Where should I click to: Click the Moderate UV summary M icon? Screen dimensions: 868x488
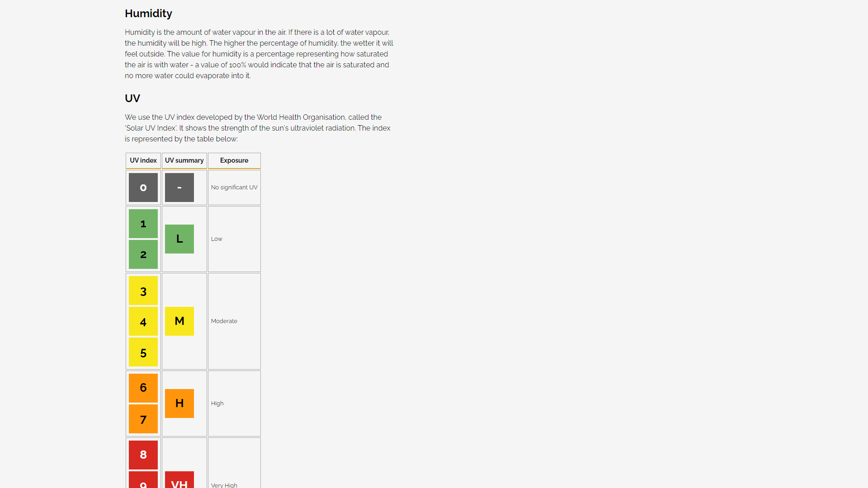(x=179, y=321)
